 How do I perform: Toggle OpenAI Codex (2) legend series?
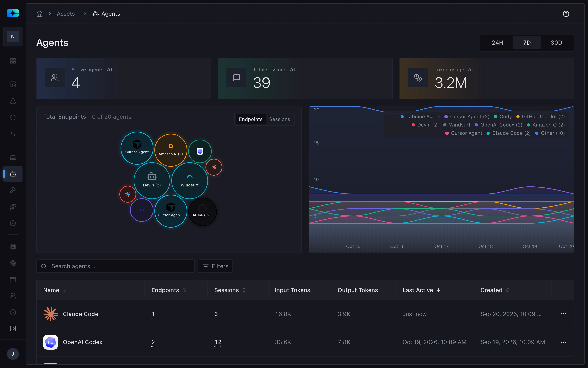498,125
